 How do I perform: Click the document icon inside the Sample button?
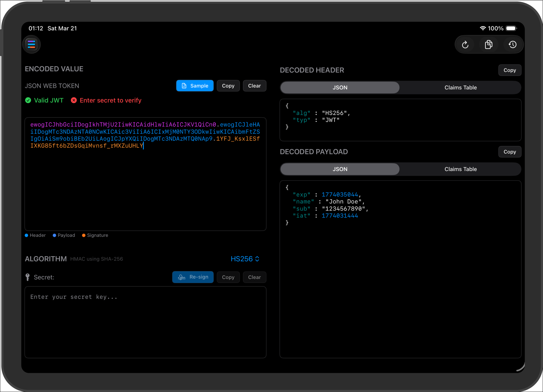[x=184, y=85]
